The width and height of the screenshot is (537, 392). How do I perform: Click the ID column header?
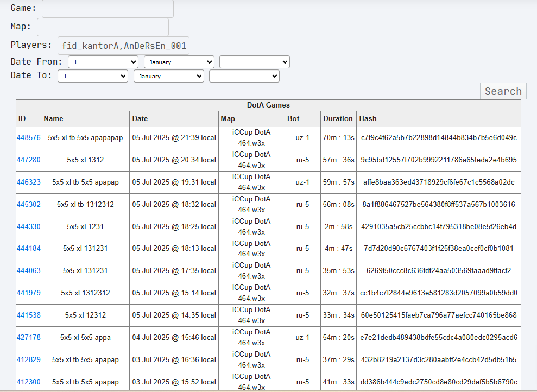click(x=28, y=119)
